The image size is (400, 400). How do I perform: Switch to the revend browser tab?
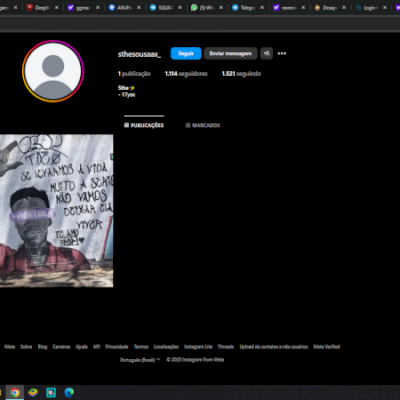[x=288, y=7]
